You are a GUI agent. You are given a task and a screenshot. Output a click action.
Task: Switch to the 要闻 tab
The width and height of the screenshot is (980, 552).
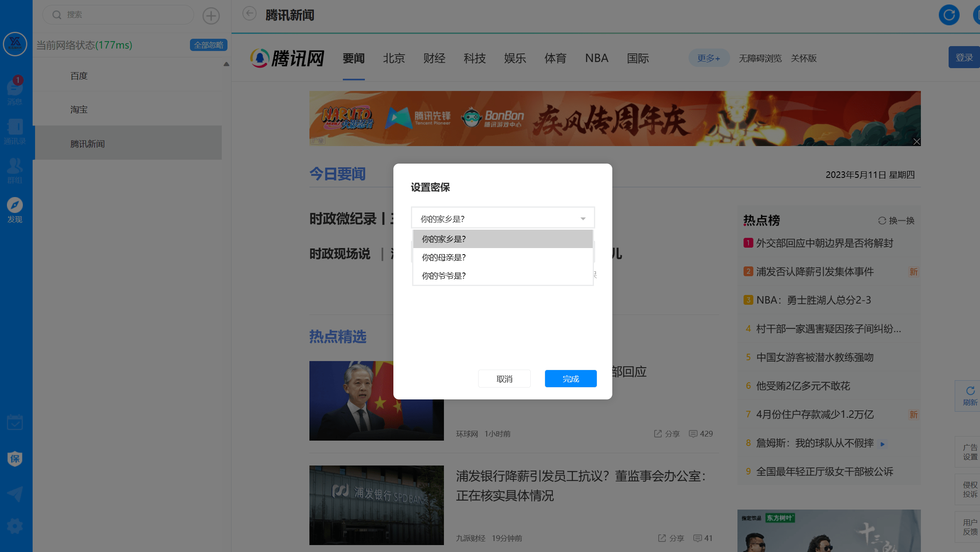[x=353, y=58]
